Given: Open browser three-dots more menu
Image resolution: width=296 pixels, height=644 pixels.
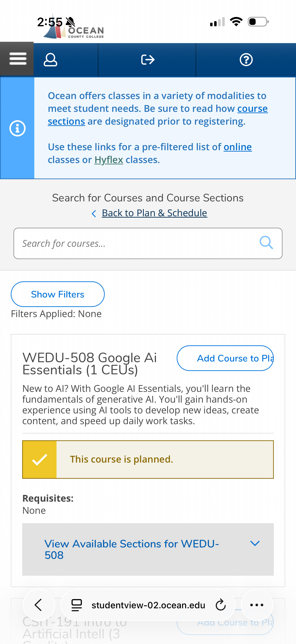Looking at the screenshot, I should [x=257, y=605].
